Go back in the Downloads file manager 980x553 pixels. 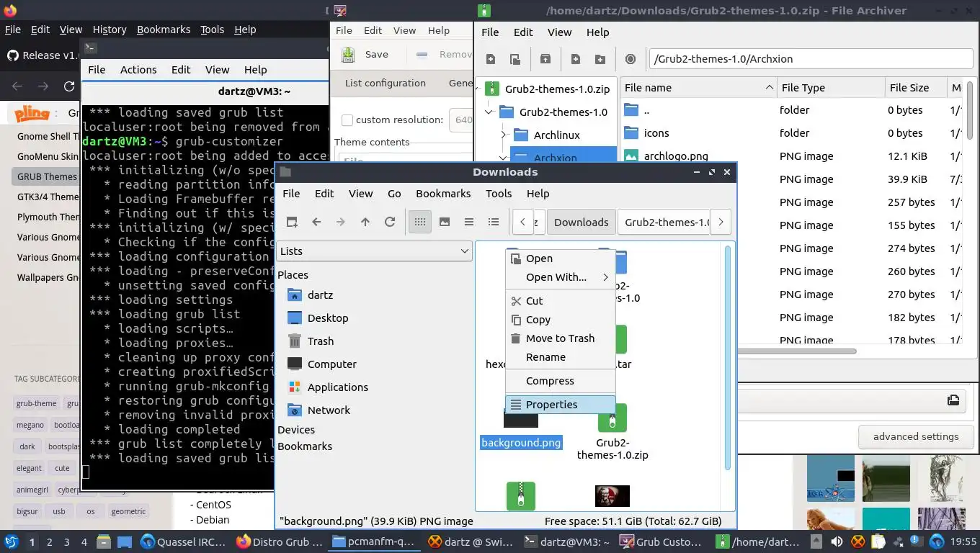316,222
